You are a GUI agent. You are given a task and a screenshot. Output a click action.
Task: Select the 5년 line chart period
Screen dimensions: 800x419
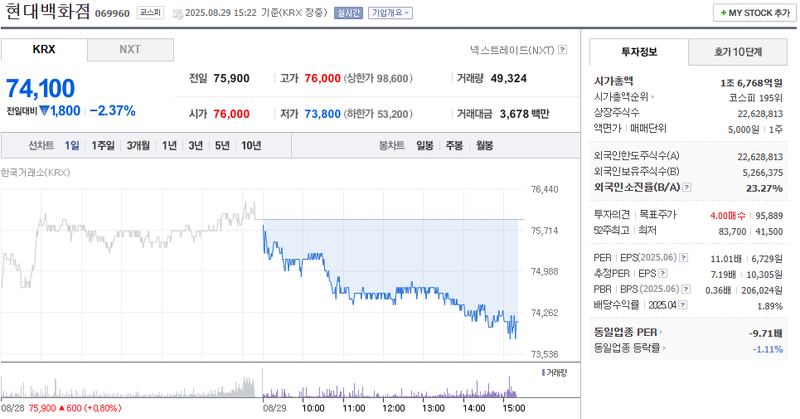tap(222, 145)
